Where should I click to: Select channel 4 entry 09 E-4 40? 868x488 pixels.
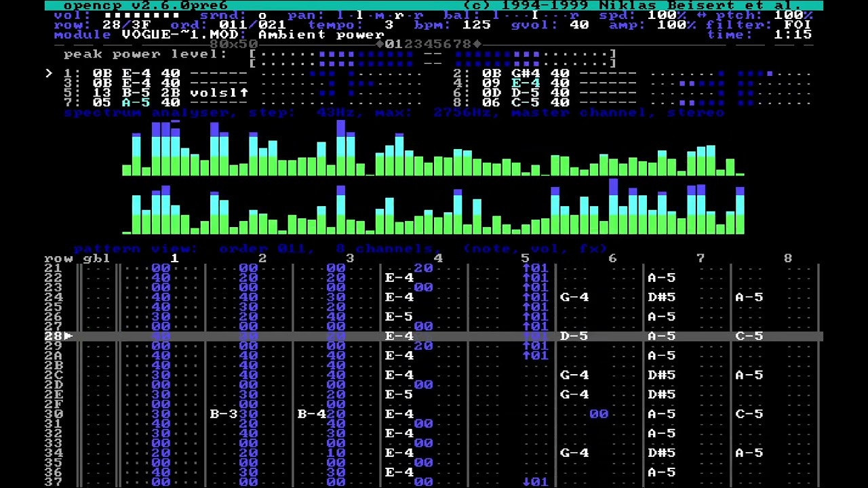[526, 83]
